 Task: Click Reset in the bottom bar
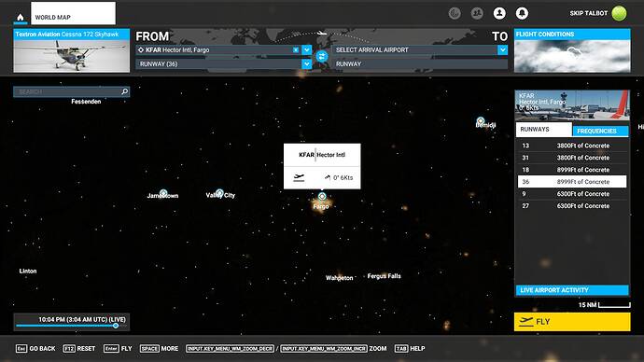pyautogui.click(x=79, y=348)
